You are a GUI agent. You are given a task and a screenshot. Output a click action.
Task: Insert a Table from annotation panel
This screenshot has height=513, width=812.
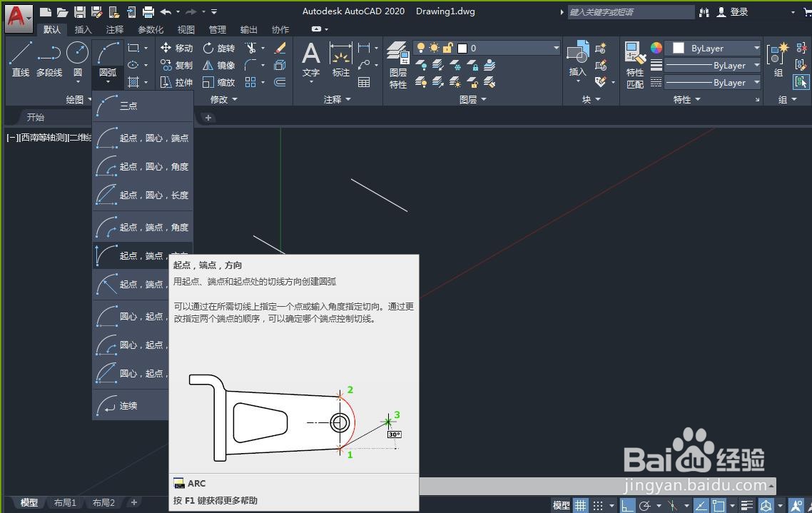(x=364, y=82)
